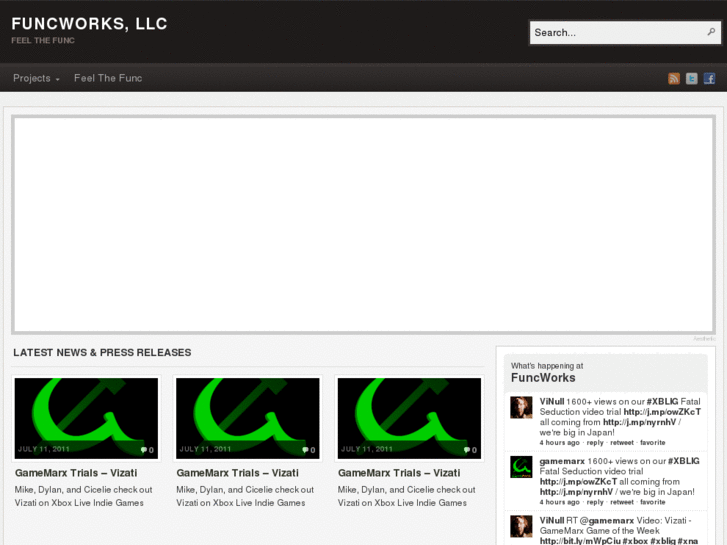Open j.mp/nyrnhV link in ViNull's tweet
This screenshot has width=727, height=545.
click(639, 422)
